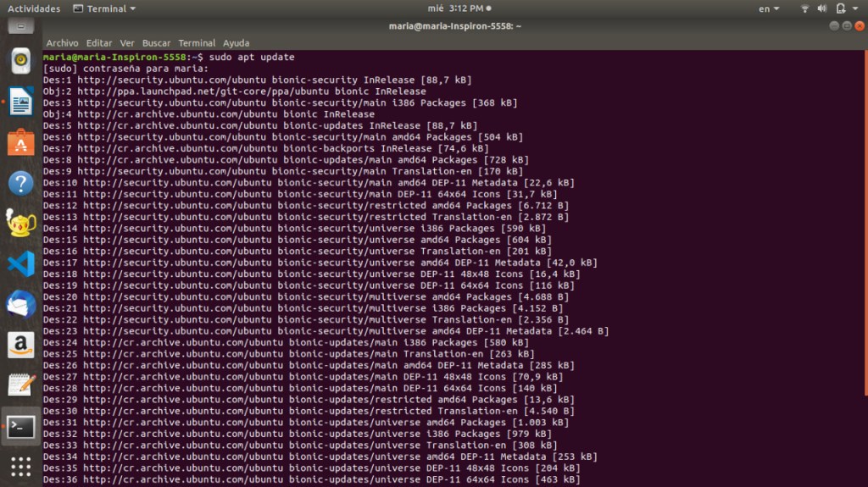
Task: Open the clock showing mié 3:12 PM
Action: [x=456, y=8]
